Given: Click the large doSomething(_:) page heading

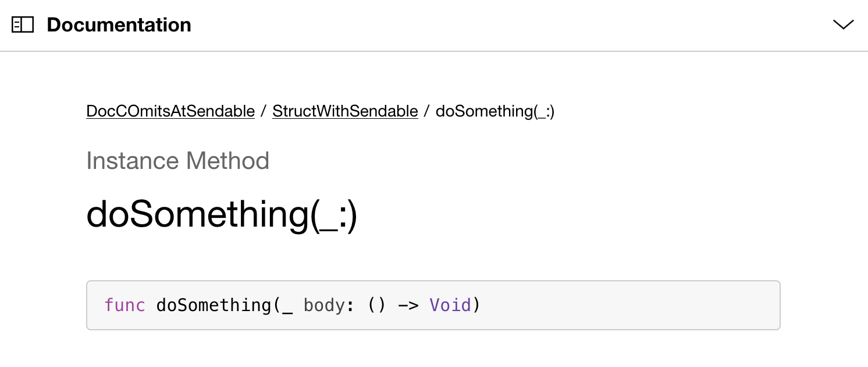Looking at the screenshot, I should tap(222, 214).
